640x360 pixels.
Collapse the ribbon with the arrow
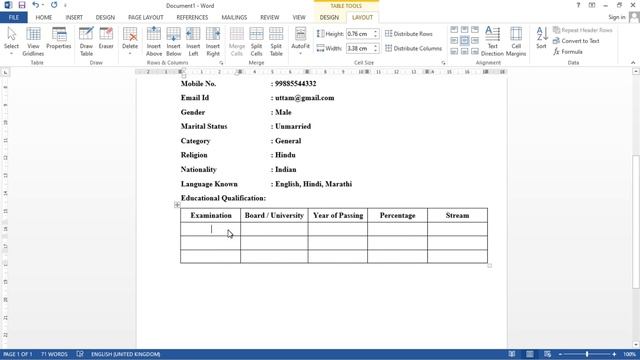pos(633,63)
